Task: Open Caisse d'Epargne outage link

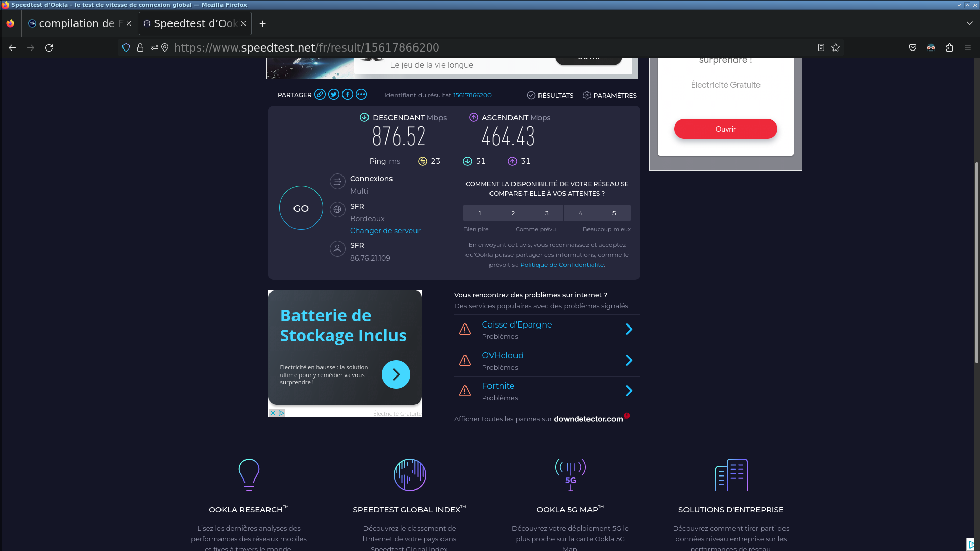Action: pyautogui.click(x=517, y=324)
